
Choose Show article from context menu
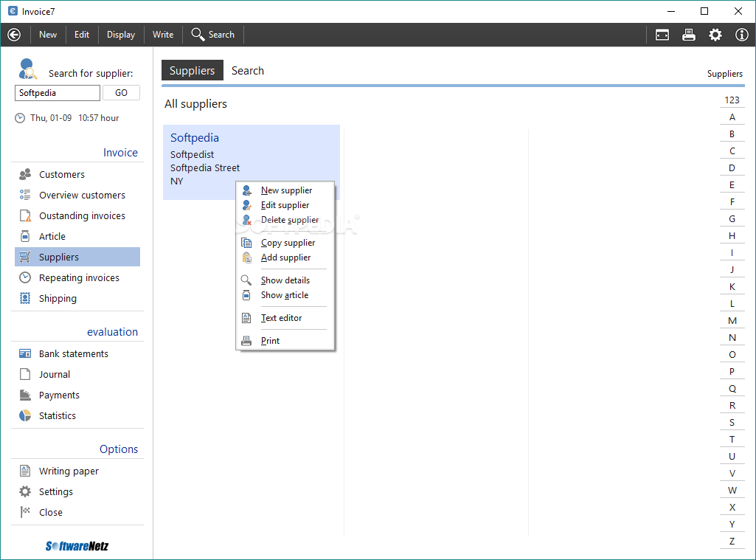285,295
